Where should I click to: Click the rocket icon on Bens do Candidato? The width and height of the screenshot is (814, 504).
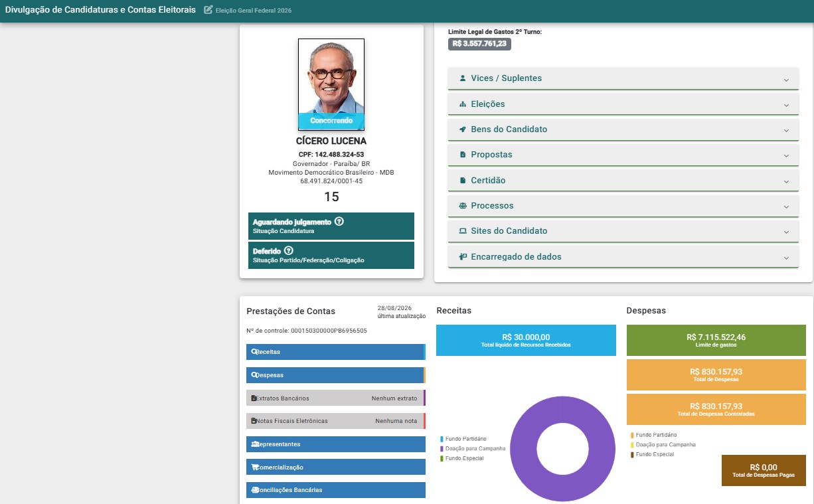coord(463,129)
